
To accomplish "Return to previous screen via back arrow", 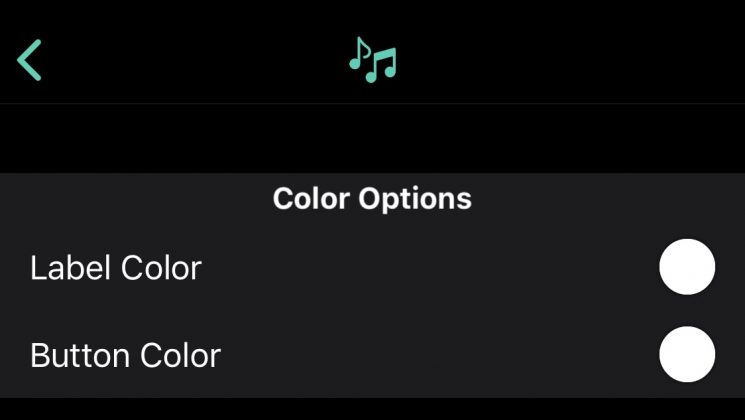I will point(29,60).
